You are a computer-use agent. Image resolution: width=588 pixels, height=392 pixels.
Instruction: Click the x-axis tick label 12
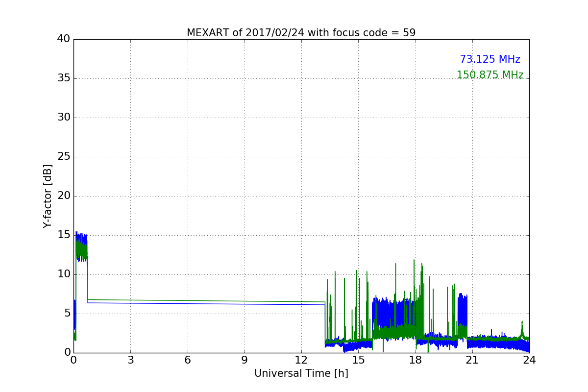[301, 360]
